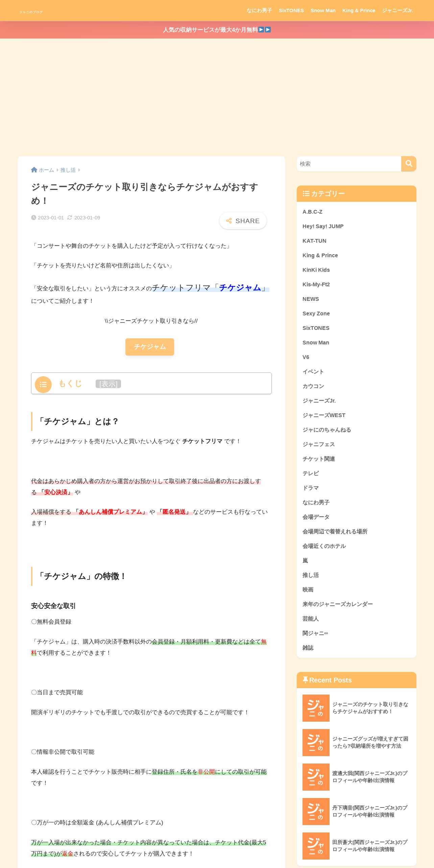Click the table of contents list icon

[43, 384]
